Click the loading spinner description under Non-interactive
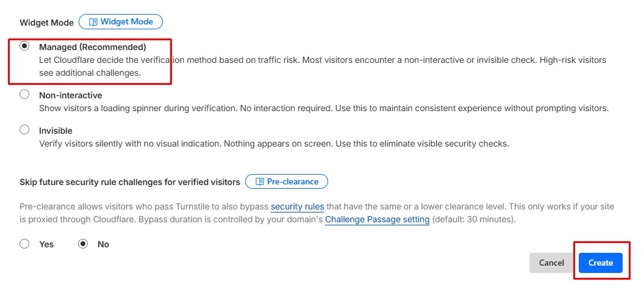Image resolution: width=644 pixels, height=298 pixels. click(323, 109)
